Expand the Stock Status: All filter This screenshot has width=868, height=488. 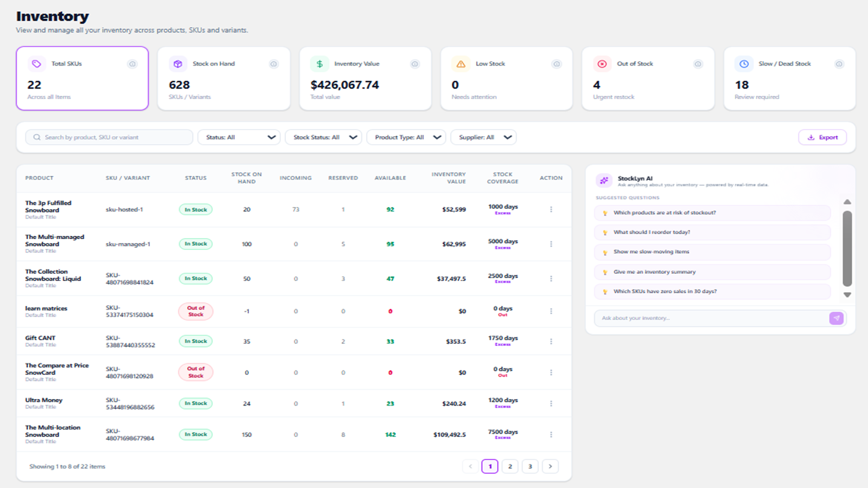pyautogui.click(x=324, y=137)
